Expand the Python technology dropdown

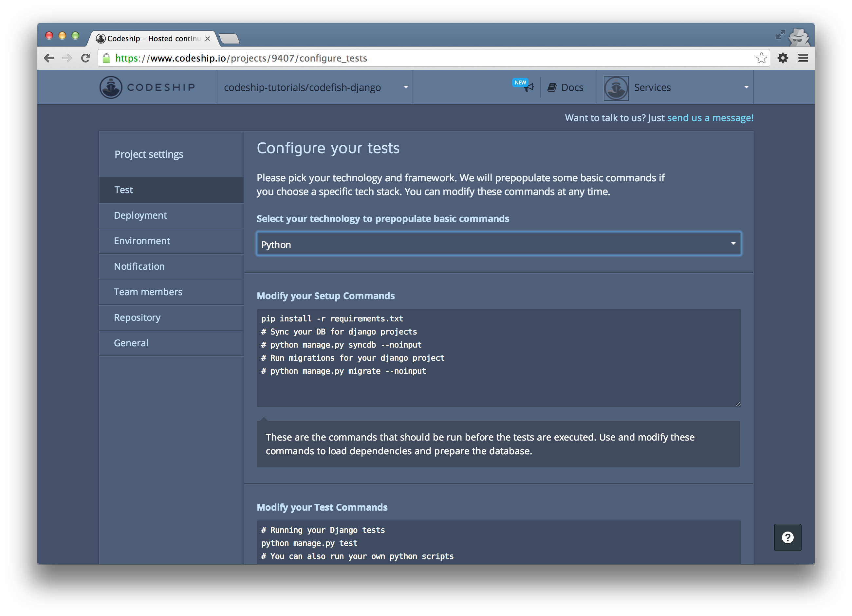click(x=498, y=244)
